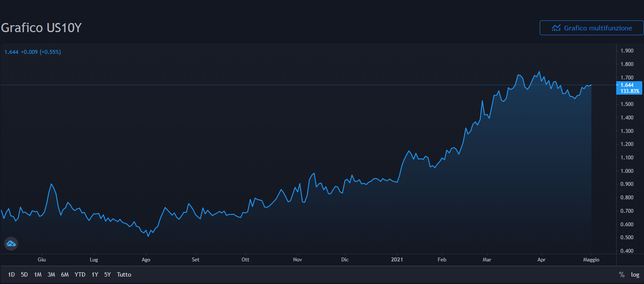Show all data with Tutto
644x284 pixels.
[x=124, y=274]
